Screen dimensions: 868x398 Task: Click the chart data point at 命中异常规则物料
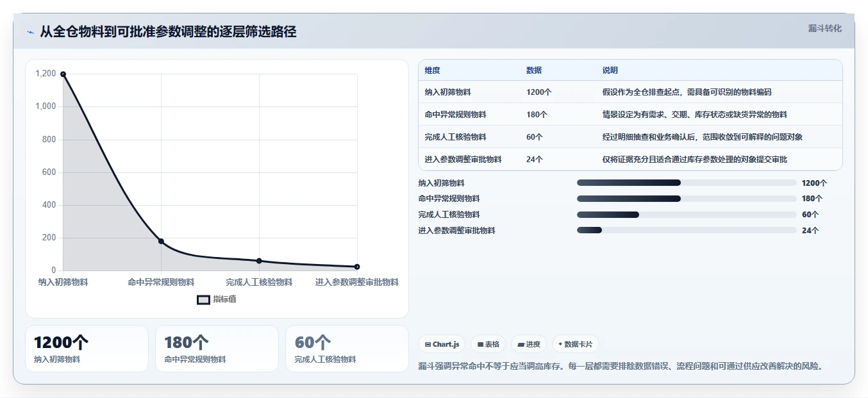click(x=161, y=241)
